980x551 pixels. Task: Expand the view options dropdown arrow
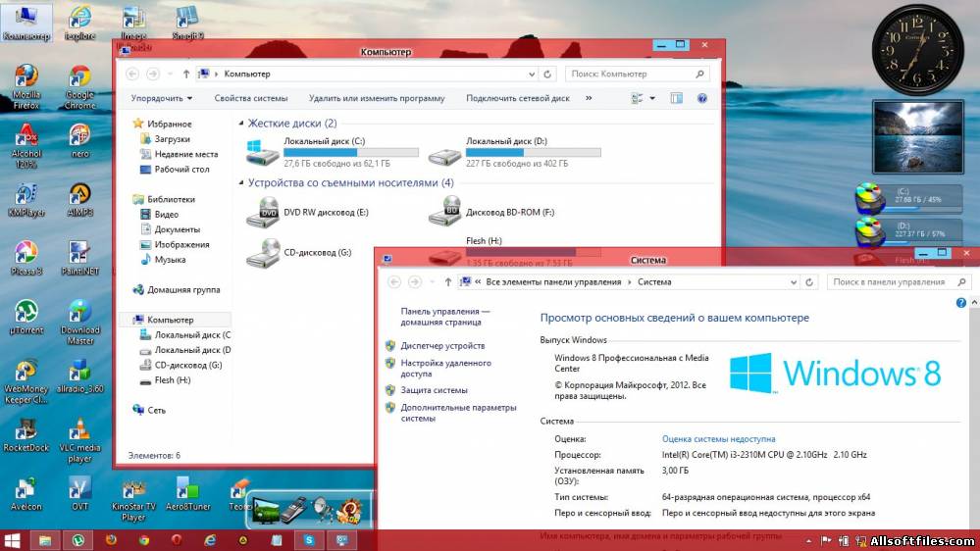650,98
